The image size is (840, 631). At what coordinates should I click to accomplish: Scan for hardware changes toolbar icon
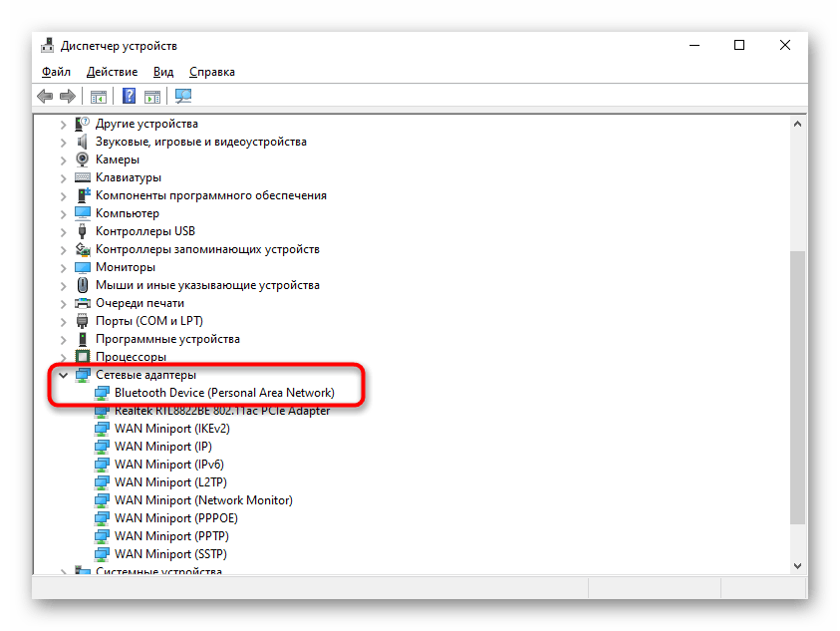tap(183, 97)
